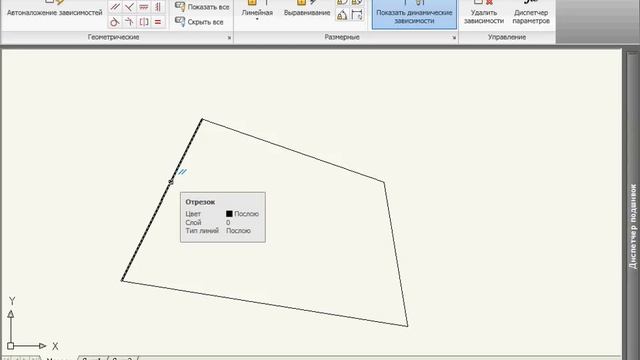Select the right edge of the quadrilateral
This screenshot has height=360, width=640.
click(396, 254)
